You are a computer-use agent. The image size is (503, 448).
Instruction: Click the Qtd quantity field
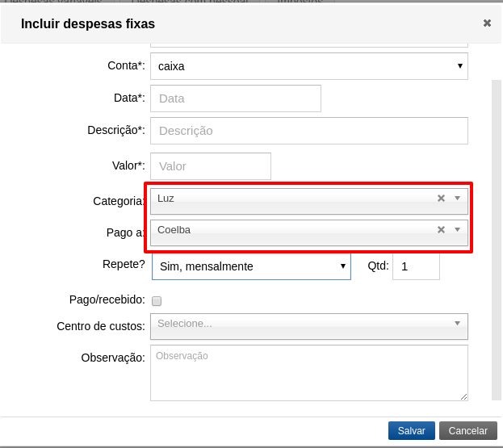click(416, 266)
